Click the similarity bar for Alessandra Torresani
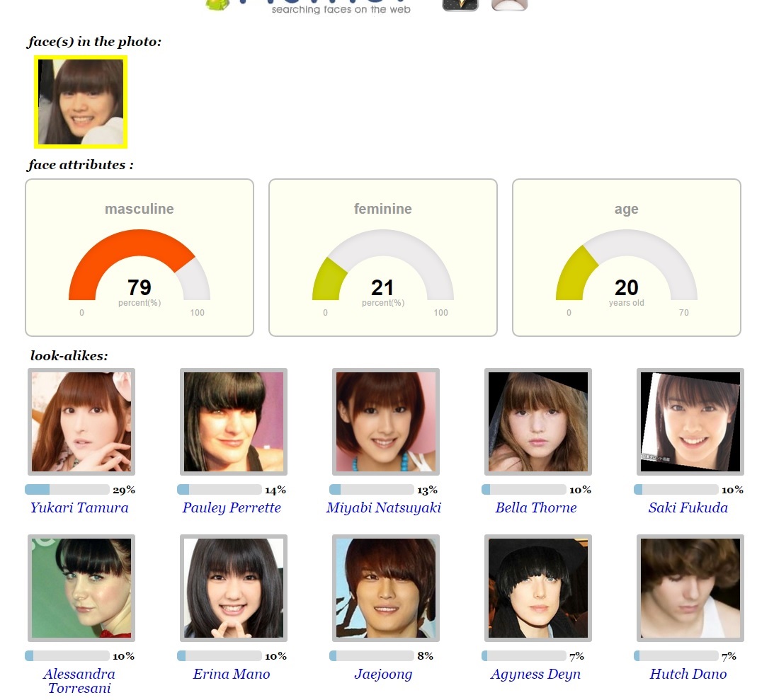The width and height of the screenshot is (774, 700). tap(67, 655)
